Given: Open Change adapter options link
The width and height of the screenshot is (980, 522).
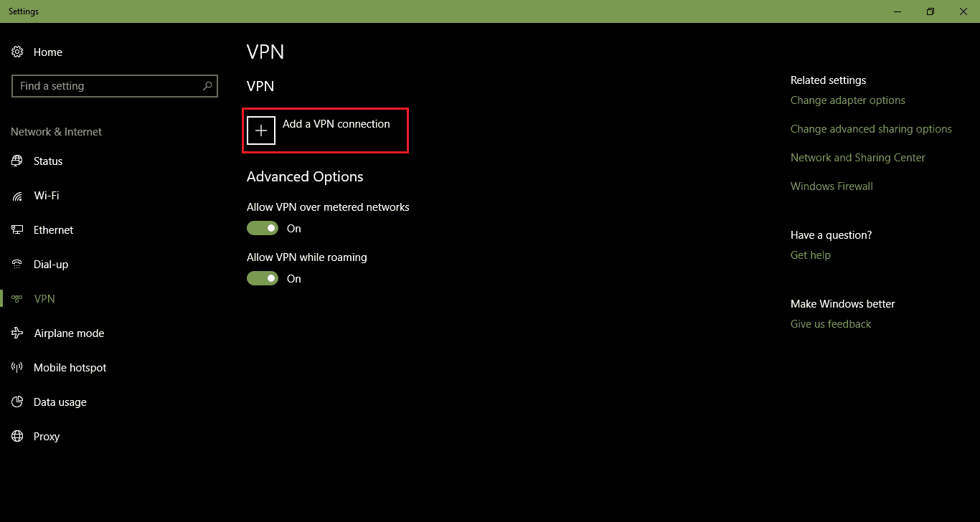Looking at the screenshot, I should coord(847,100).
